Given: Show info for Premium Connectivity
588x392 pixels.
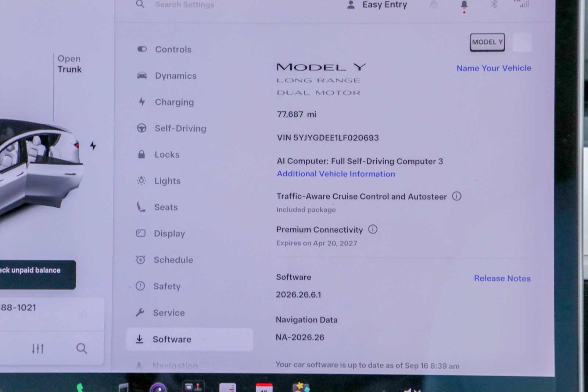Looking at the screenshot, I should (373, 229).
